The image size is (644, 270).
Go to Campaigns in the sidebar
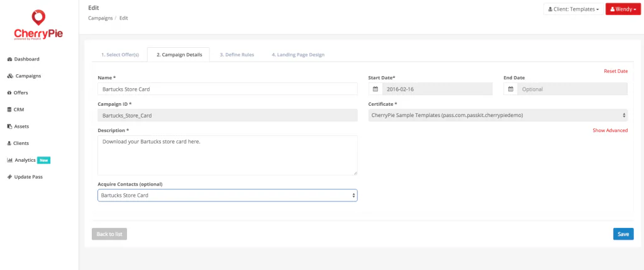point(28,76)
